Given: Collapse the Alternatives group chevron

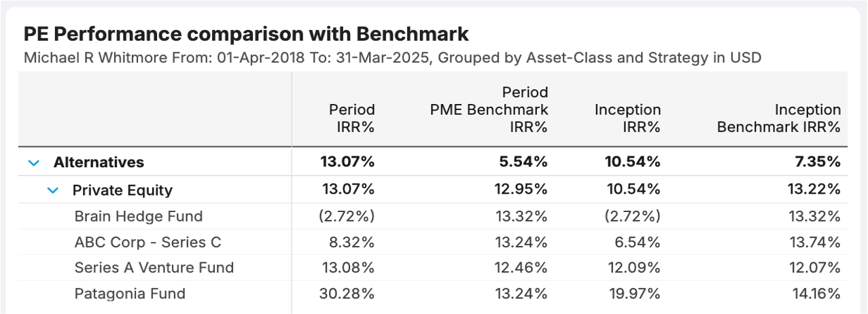Looking at the screenshot, I should [x=33, y=162].
